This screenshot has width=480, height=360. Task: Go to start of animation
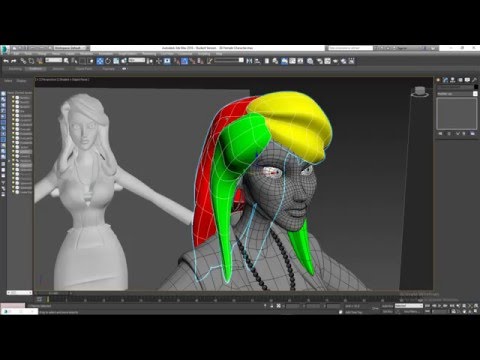tap(427, 306)
